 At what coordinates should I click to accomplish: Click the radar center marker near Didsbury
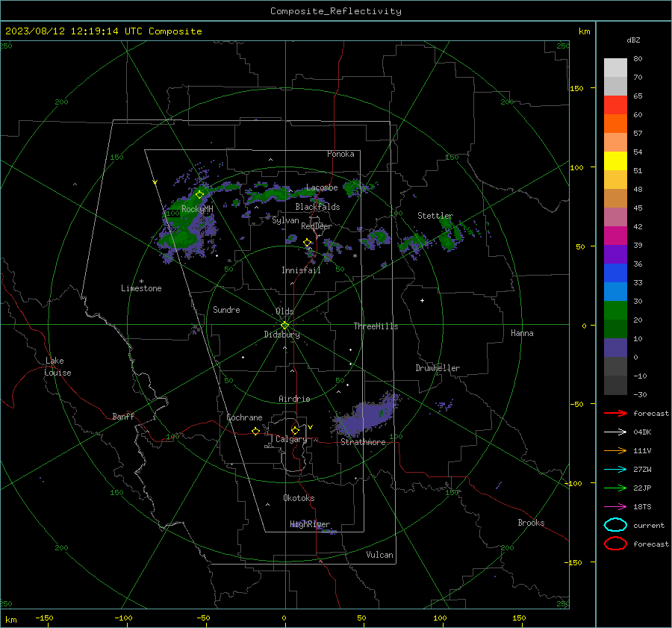tap(284, 325)
